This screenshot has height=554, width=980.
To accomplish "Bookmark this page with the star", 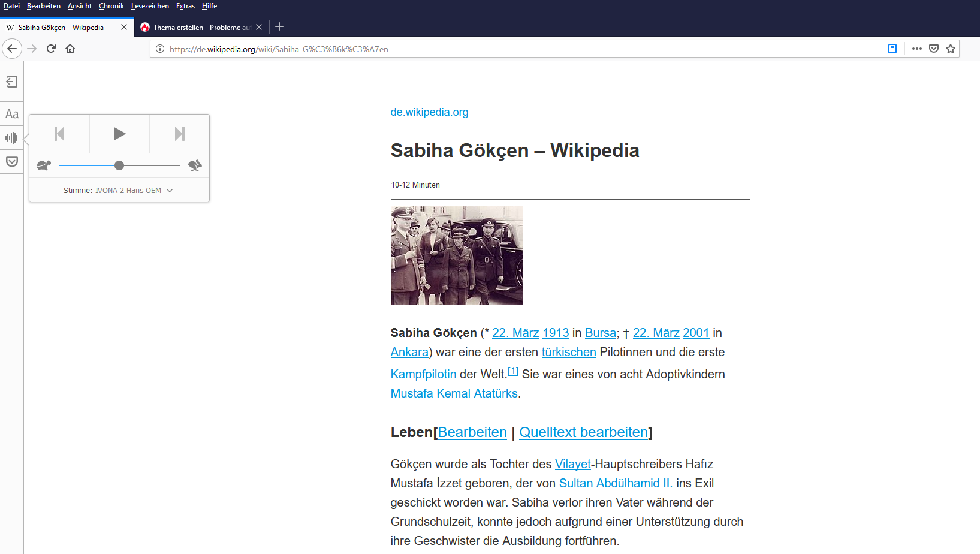I will 951,49.
